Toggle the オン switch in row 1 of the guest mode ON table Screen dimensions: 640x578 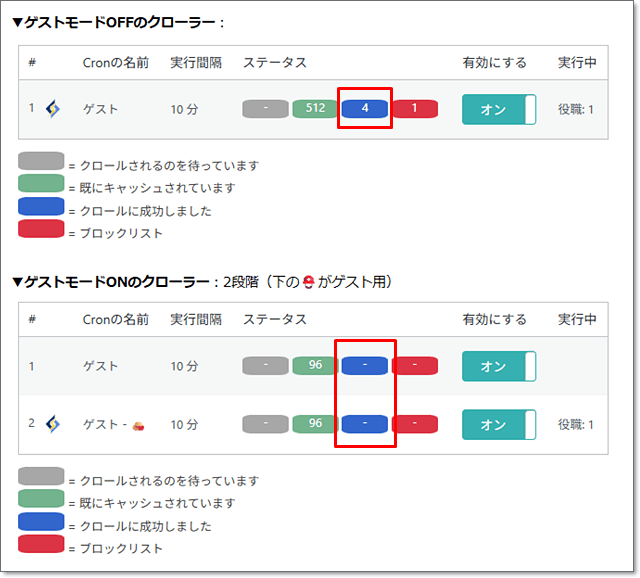tap(499, 366)
